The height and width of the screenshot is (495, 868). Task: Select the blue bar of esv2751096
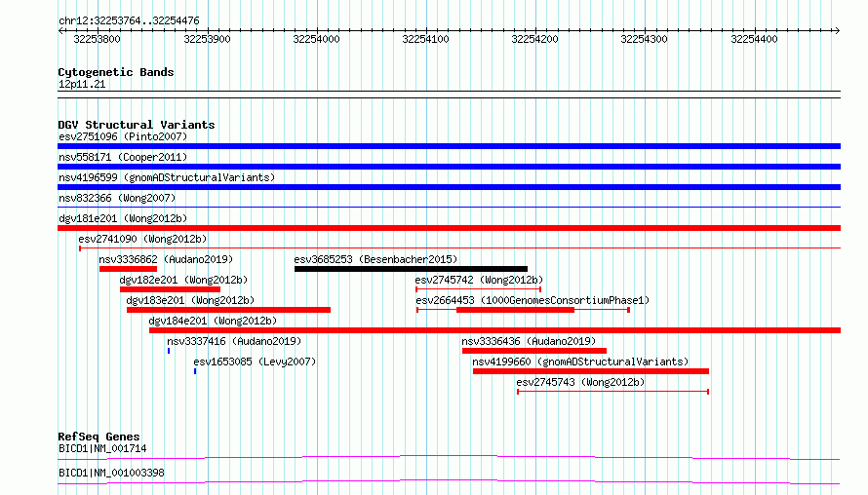(449, 146)
